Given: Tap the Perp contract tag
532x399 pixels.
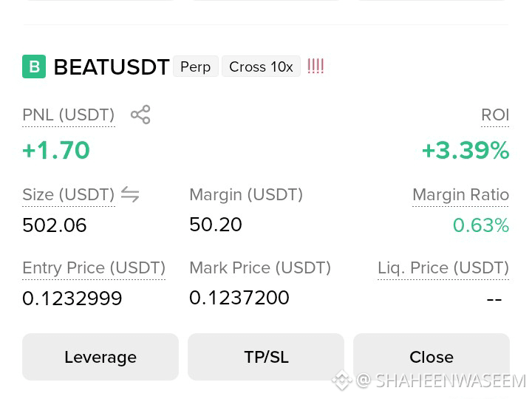Looking at the screenshot, I should [x=195, y=66].
